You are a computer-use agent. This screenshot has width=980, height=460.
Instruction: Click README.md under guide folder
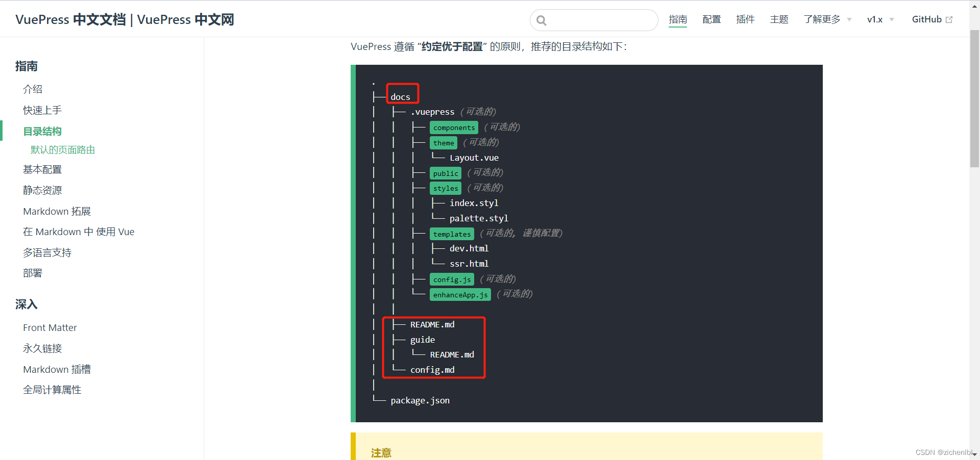point(452,354)
